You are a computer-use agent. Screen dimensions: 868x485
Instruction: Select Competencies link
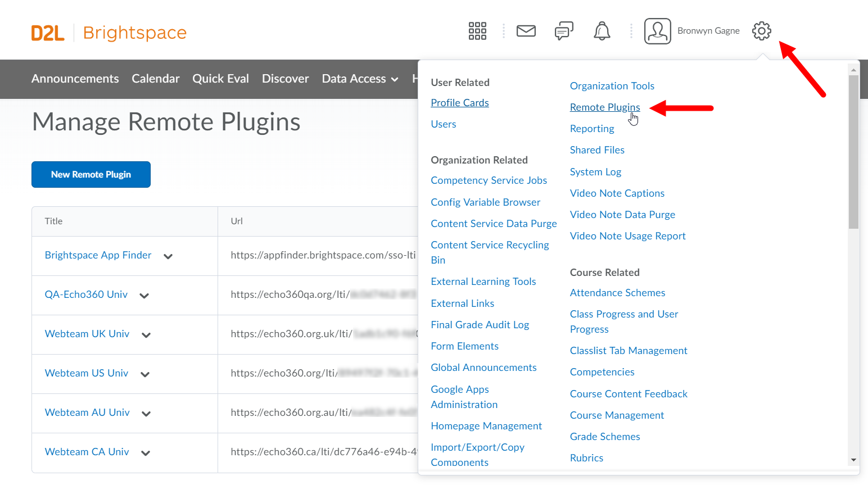point(602,372)
